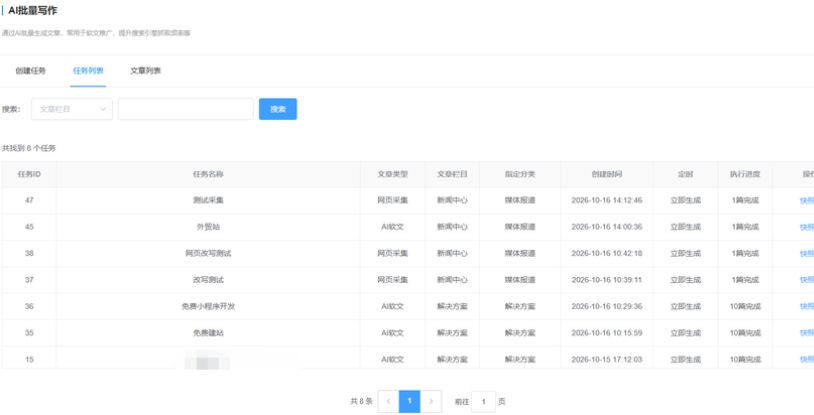This screenshot has width=814, height=415.
Task: Go to previous page with left chevron
Action: (x=388, y=401)
